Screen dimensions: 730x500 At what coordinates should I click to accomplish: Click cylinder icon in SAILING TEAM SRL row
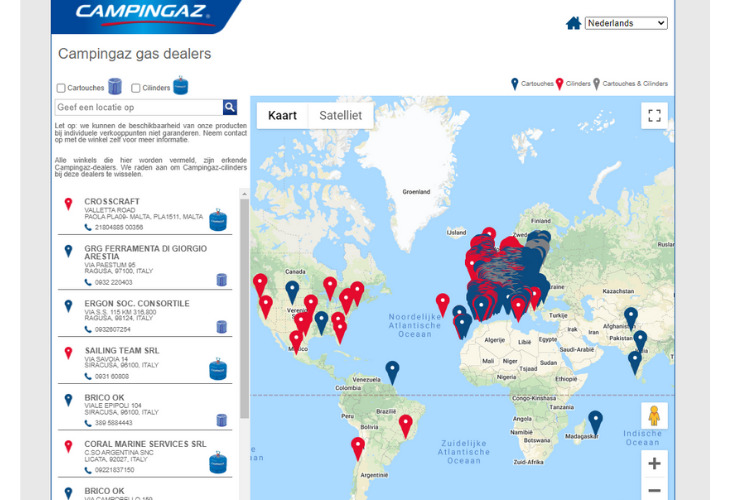(x=217, y=369)
